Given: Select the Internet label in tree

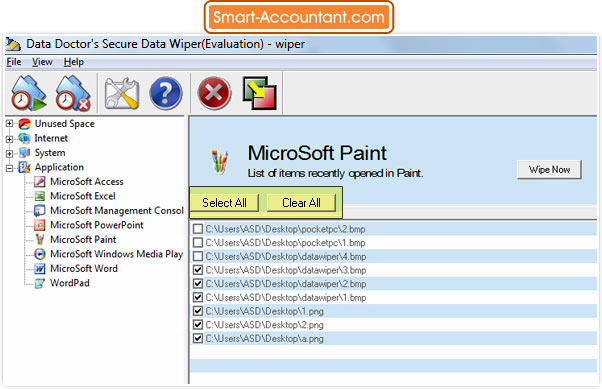Looking at the screenshot, I should [x=51, y=138].
